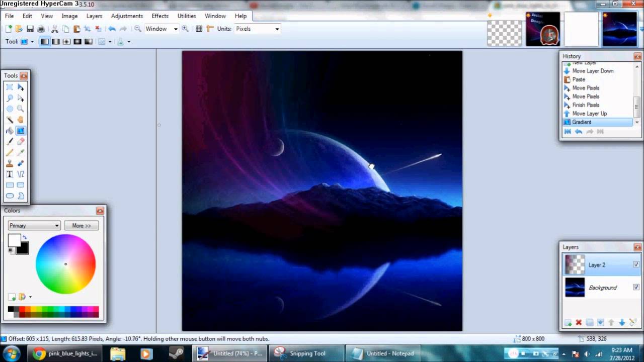Select the Text tool

[10, 174]
